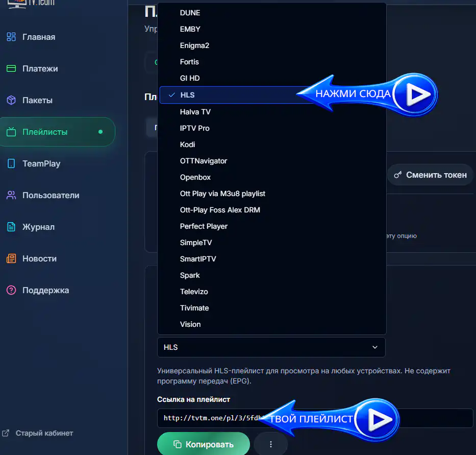Open the HLS playlist format dropdown
Viewport: 476px width, 455px height.
[271, 347]
